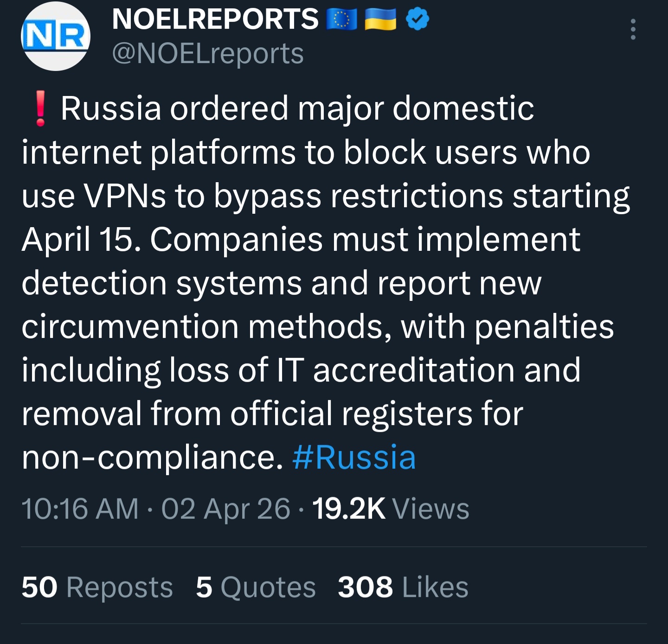Open the NOELREPORTS display name
The height and width of the screenshot is (644, 668).
(215, 19)
